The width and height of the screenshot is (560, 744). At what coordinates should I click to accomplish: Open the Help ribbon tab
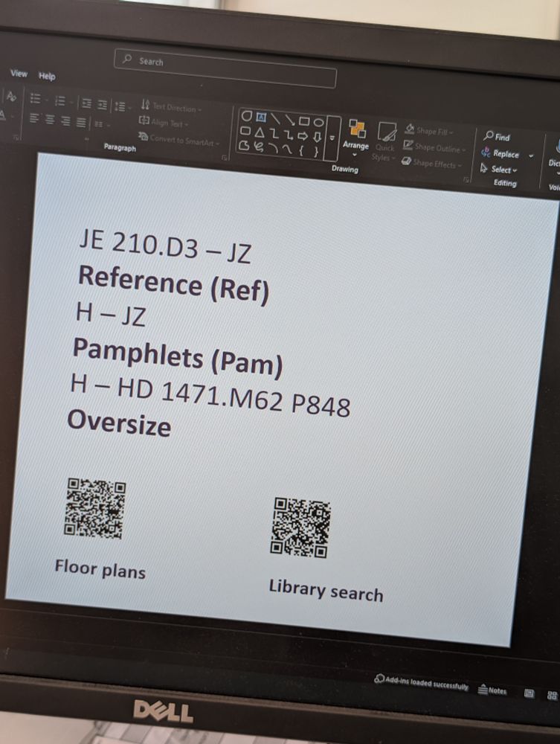click(47, 76)
